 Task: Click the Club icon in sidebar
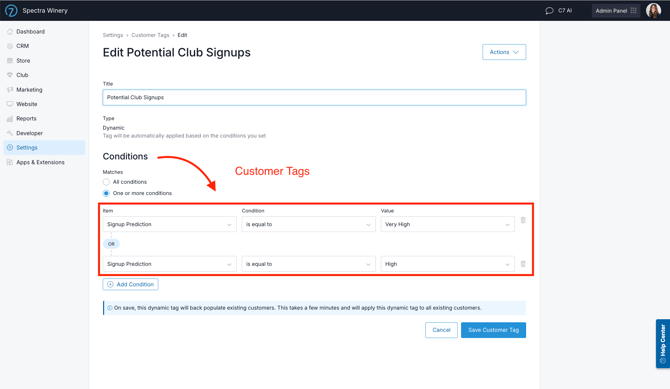tap(10, 75)
